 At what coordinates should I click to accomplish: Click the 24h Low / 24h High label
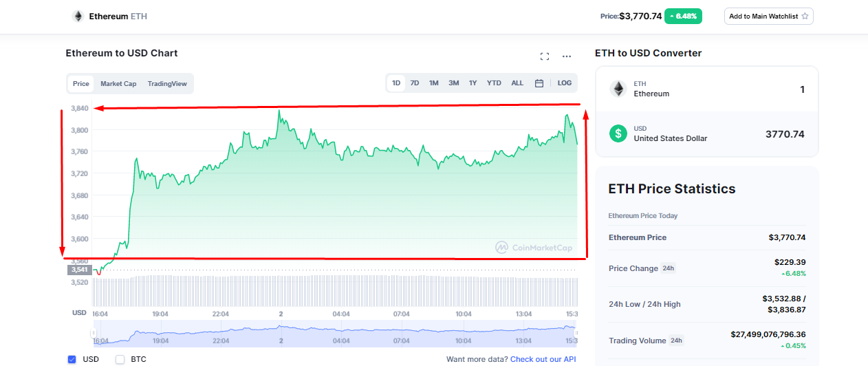click(x=645, y=304)
